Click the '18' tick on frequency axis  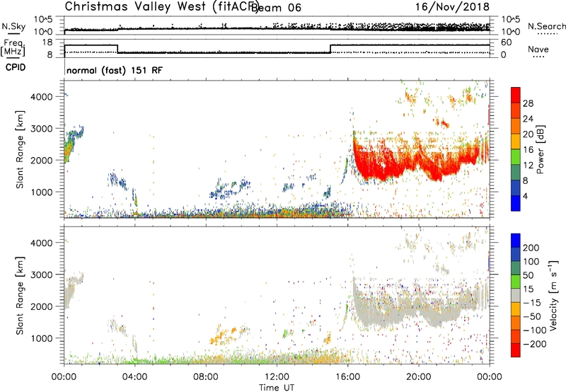point(47,42)
